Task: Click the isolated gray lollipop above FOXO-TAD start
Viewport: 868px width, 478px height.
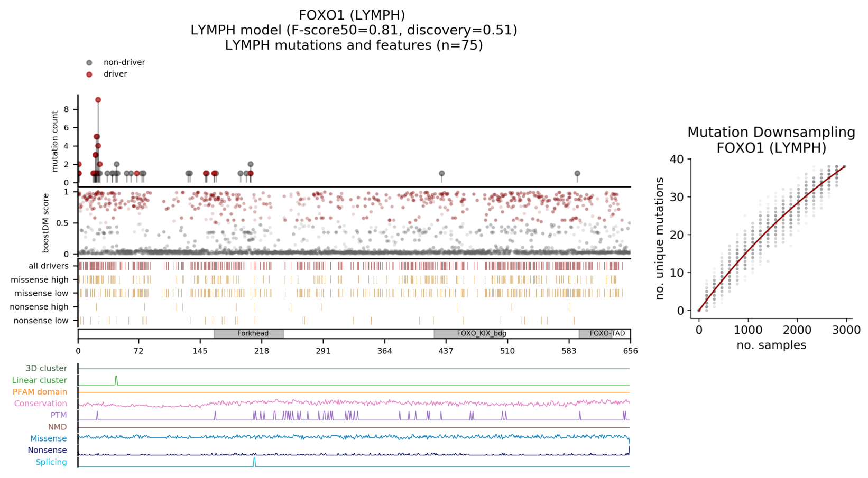Action: [577, 174]
